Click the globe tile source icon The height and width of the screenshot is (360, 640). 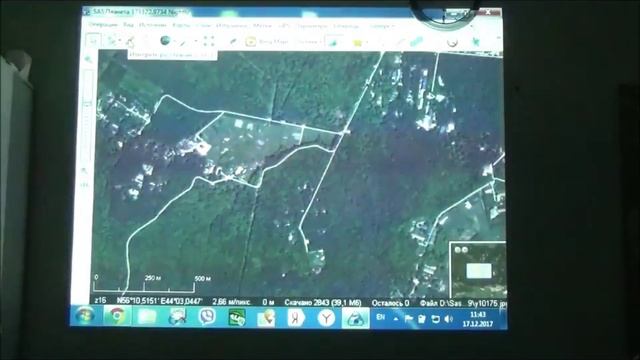click(x=165, y=40)
